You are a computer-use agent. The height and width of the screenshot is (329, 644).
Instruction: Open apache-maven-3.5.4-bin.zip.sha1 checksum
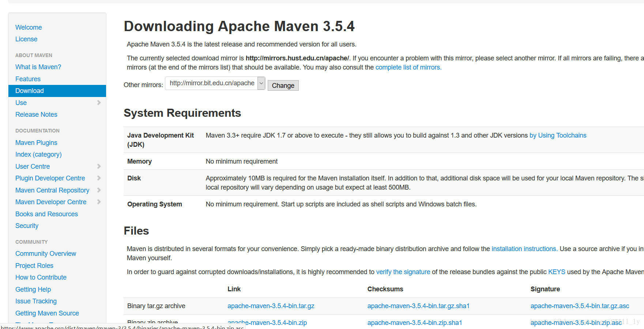pyautogui.click(x=415, y=323)
